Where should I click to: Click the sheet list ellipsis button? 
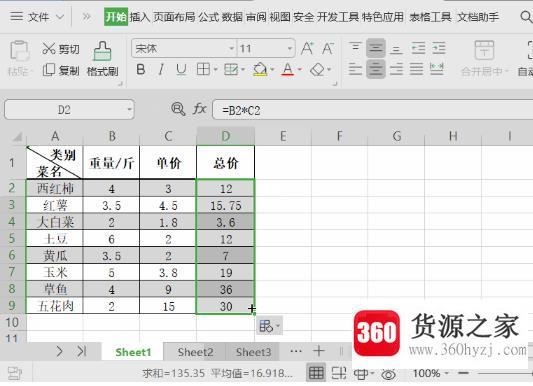point(296,351)
